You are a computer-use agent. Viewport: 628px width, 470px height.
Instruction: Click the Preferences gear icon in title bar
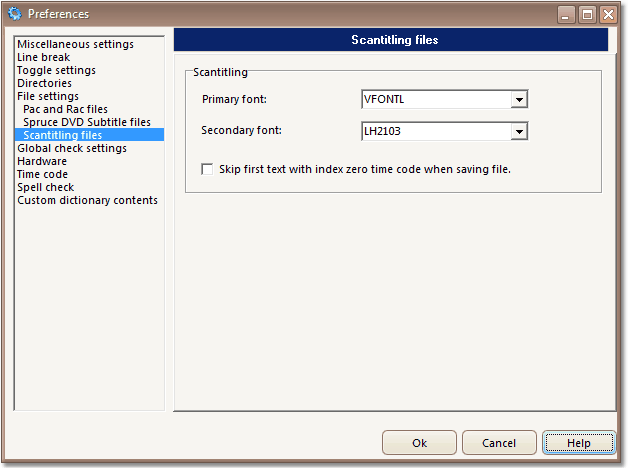click(15, 14)
